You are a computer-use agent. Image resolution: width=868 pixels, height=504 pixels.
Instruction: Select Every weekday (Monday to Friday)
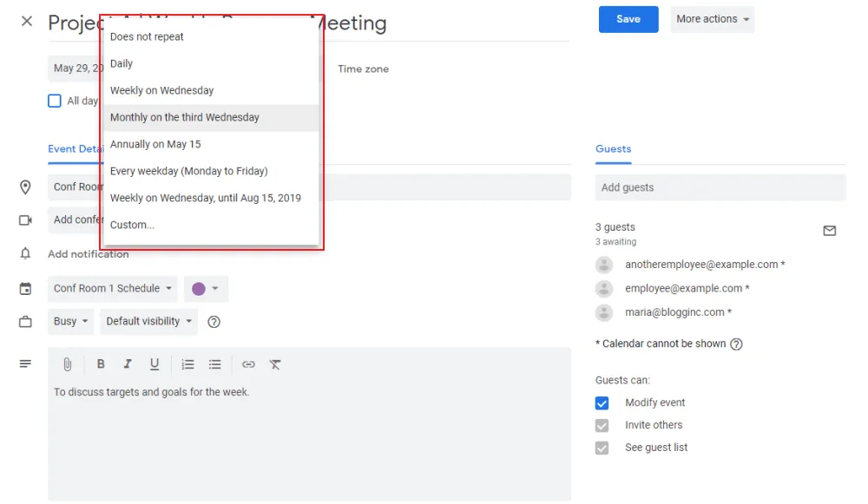[211, 171]
